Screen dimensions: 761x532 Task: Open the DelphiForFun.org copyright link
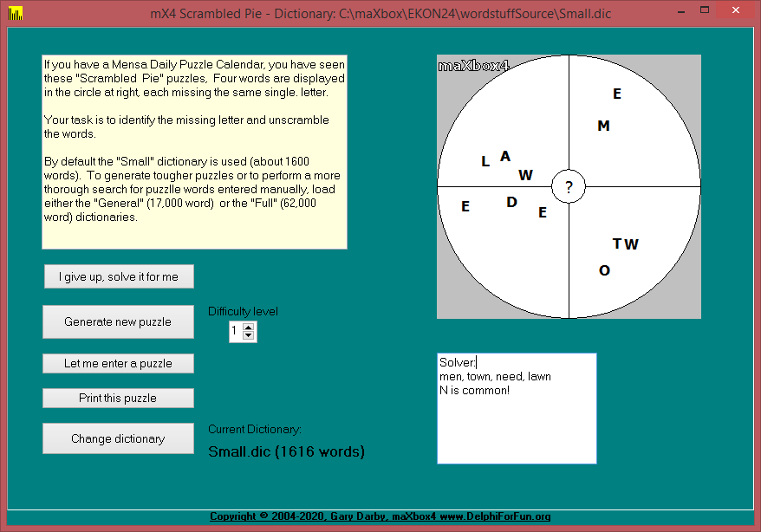pos(380,516)
